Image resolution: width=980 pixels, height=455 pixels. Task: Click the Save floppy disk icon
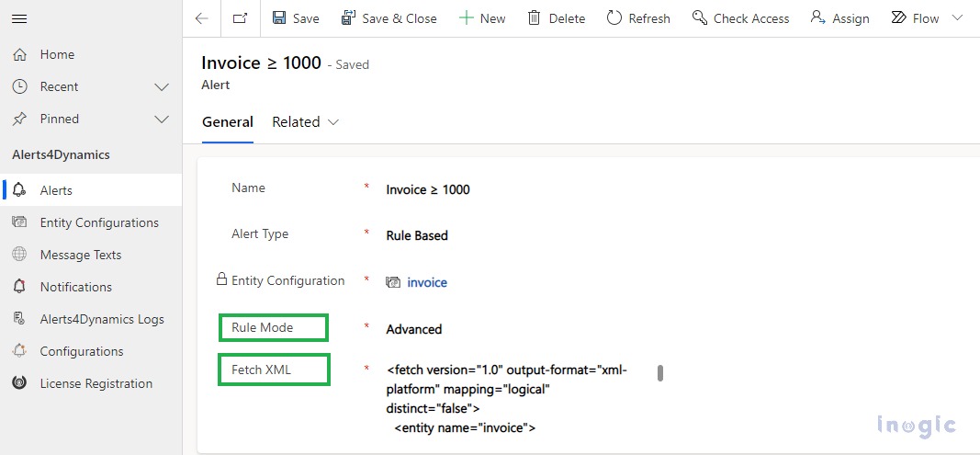[x=279, y=18]
